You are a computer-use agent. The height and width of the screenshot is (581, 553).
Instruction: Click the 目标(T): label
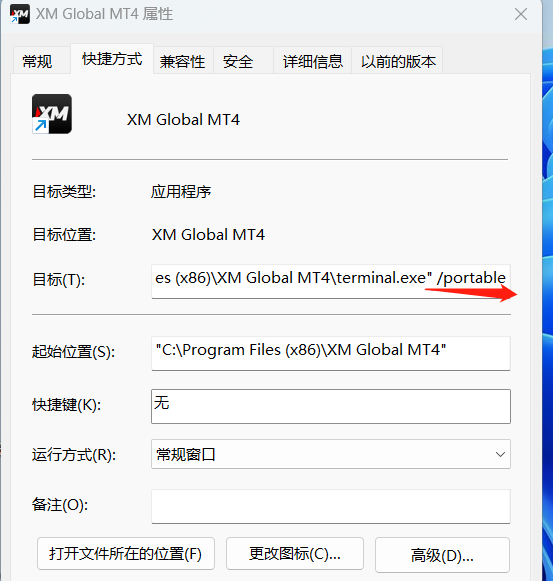point(59,279)
